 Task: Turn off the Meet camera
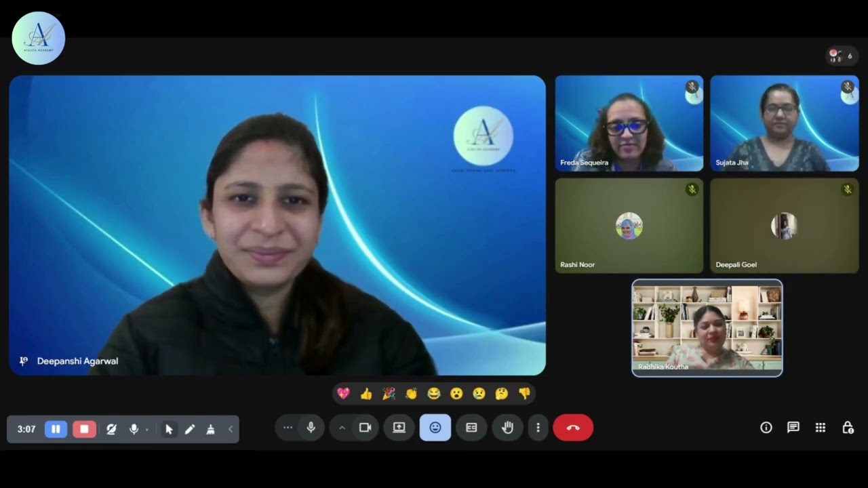tap(365, 428)
